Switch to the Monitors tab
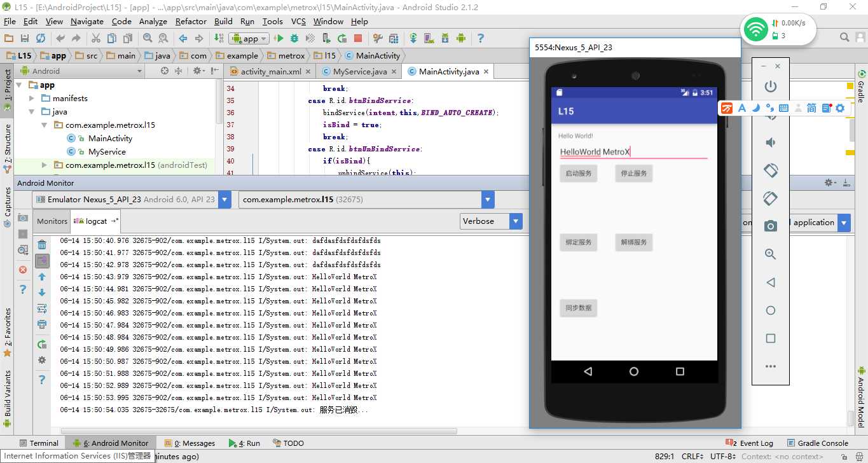868x463 pixels. tap(52, 221)
